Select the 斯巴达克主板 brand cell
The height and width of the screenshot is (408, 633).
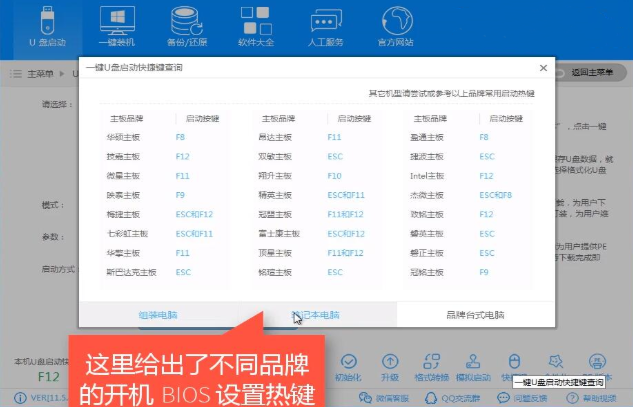pos(131,272)
